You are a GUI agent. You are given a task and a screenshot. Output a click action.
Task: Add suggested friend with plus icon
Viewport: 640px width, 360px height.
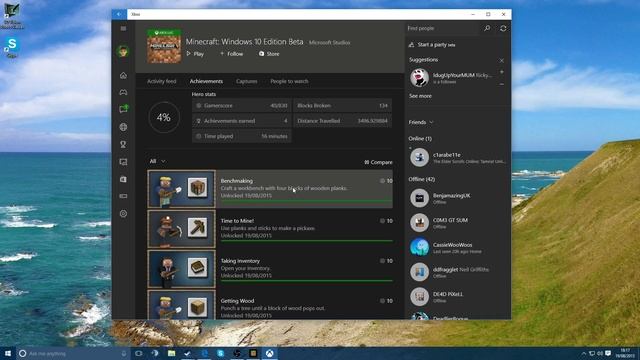point(502,72)
